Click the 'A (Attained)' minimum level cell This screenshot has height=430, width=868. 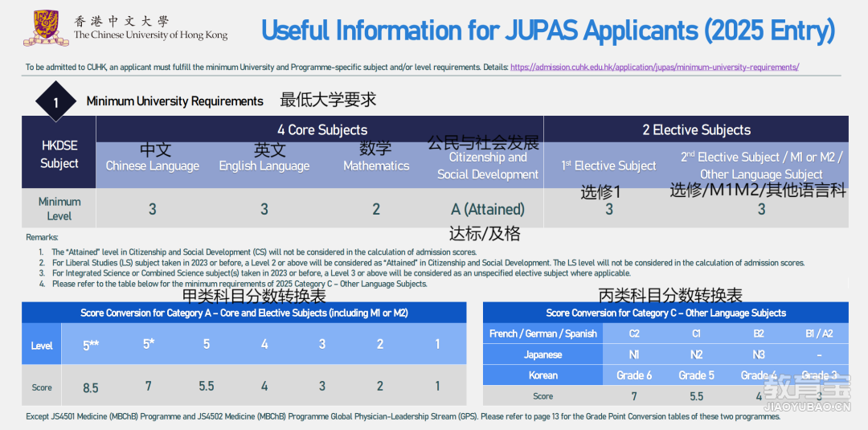488,209
